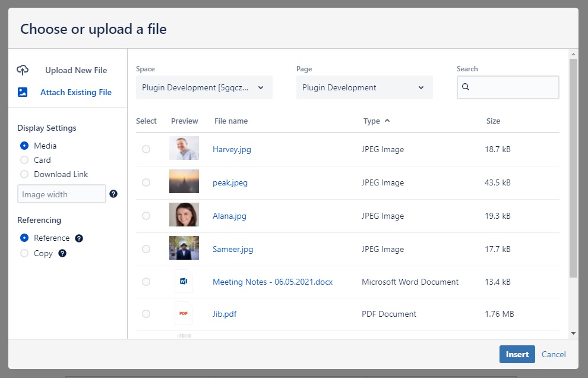This screenshot has width=588, height=378.
Task: Click the cloud upload icon
Action: (x=23, y=70)
